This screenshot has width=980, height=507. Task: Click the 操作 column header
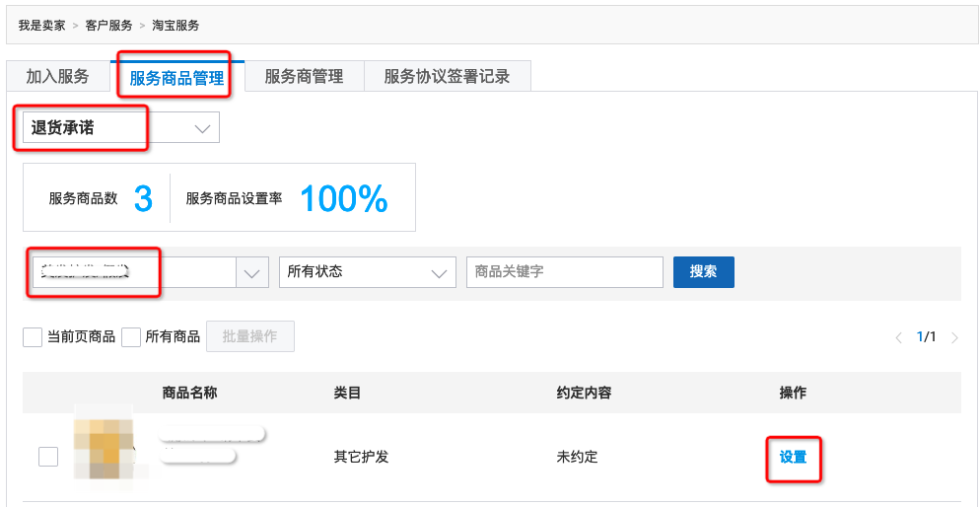pyautogui.click(x=793, y=393)
